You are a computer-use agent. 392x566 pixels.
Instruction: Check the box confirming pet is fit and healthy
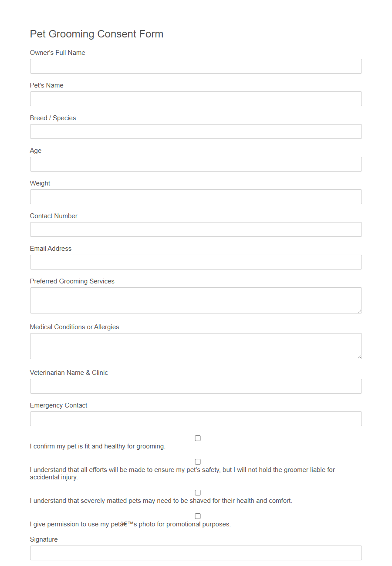198,438
